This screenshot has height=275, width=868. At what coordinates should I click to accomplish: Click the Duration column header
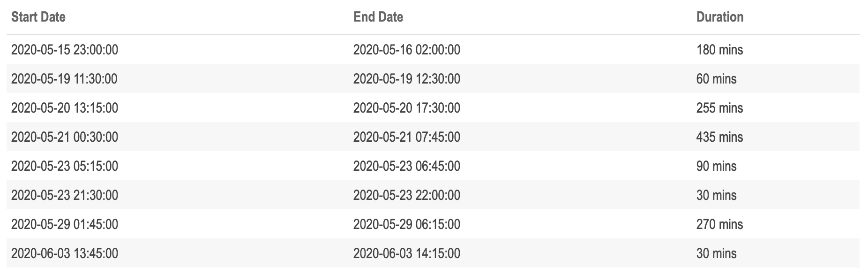coord(720,17)
